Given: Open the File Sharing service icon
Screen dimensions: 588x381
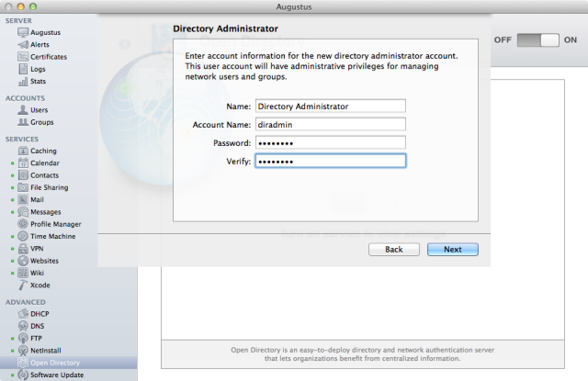Looking at the screenshot, I should [x=23, y=187].
